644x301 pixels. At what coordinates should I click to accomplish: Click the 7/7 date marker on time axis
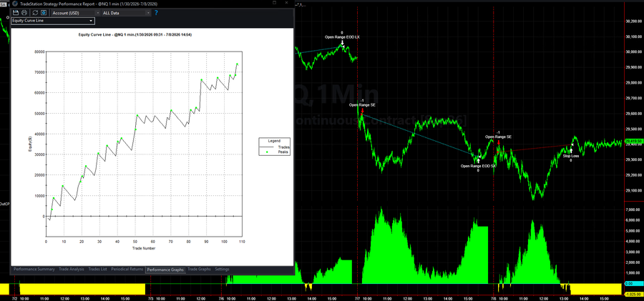(x=358, y=299)
